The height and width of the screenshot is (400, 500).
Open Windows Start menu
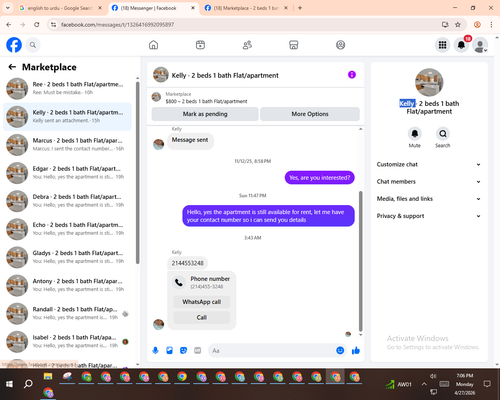[x=9, y=384]
